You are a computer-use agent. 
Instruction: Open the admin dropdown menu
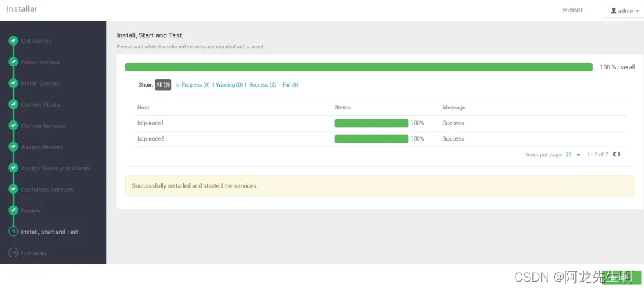click(x=625, y=10)
